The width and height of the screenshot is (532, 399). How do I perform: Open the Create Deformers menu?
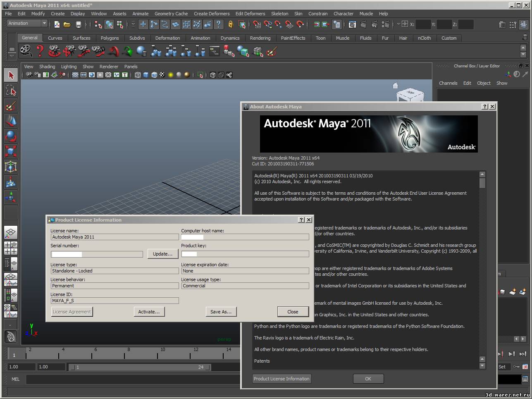click(x=212, y=14)
